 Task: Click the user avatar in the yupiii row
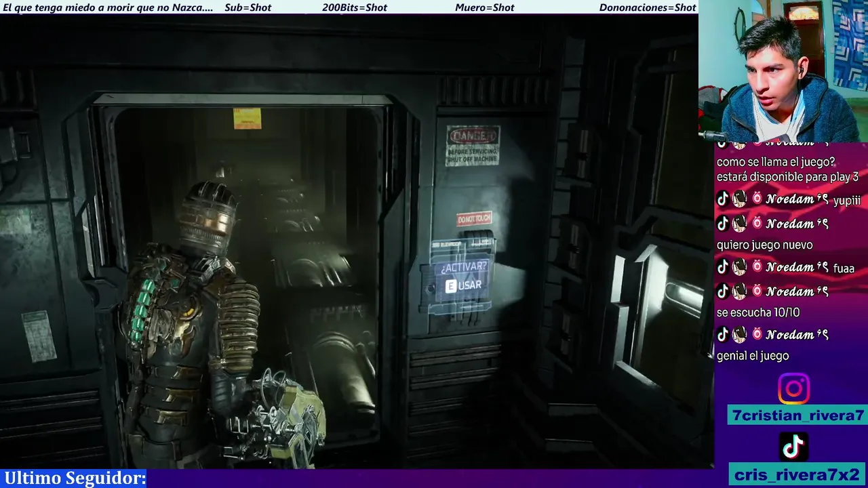click(740, 199)
